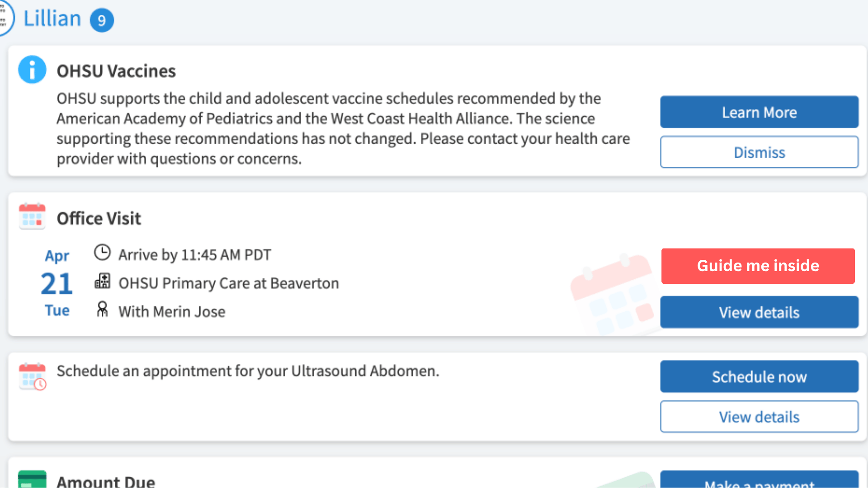The width and height of the screenshot is (868, 488).
Task: Click the hospital icon beside OHSU Primary Care
Action: 102,281
